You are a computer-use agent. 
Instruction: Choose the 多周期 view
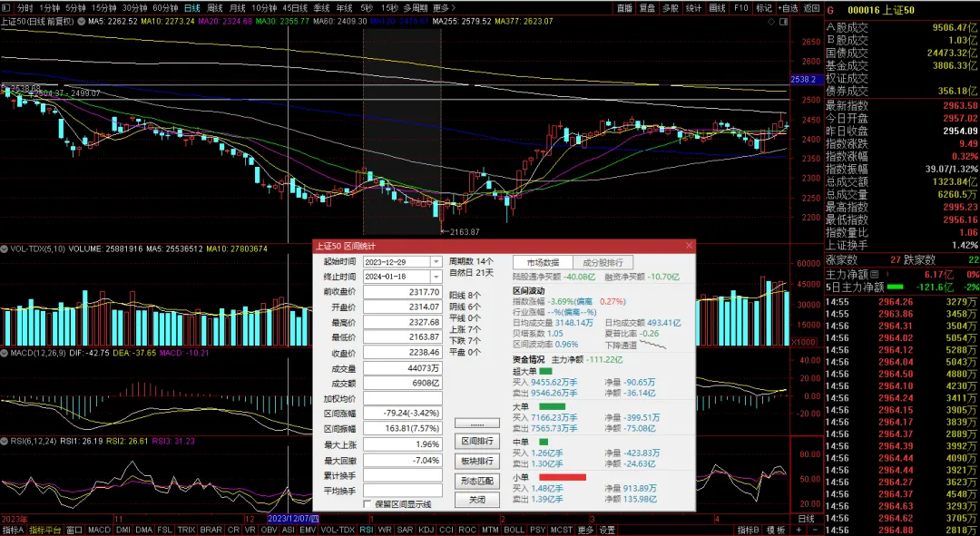pos(415,8)
